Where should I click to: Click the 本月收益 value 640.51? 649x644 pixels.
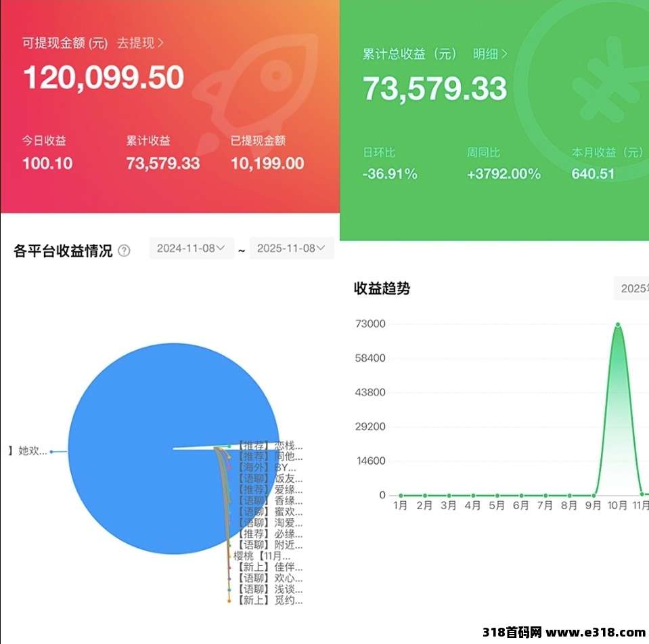593,174
